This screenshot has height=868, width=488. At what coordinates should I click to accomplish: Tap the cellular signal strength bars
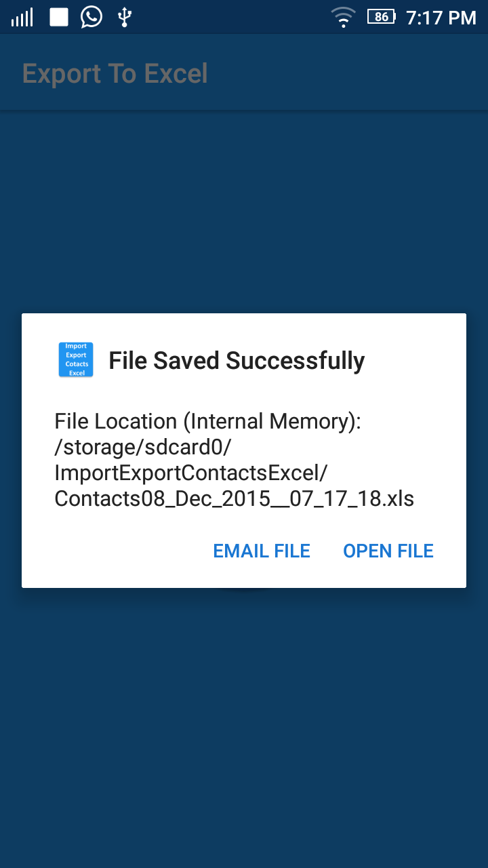22,18
